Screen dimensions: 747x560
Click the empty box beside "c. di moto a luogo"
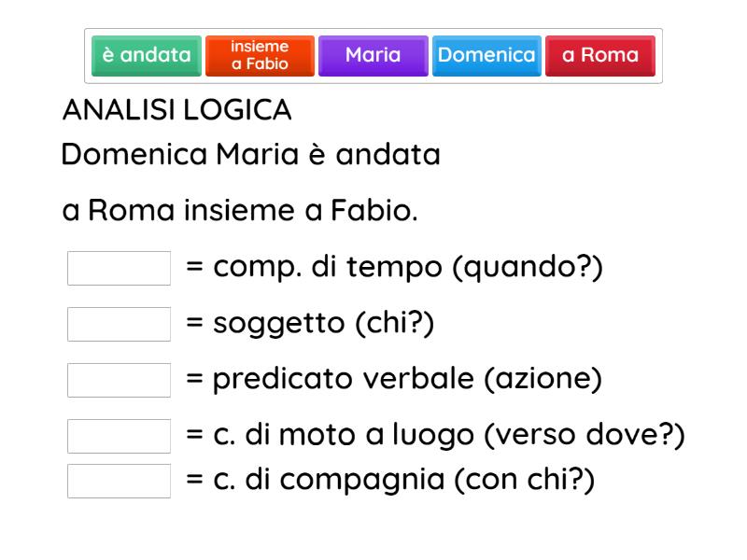(x=117, y=432)
